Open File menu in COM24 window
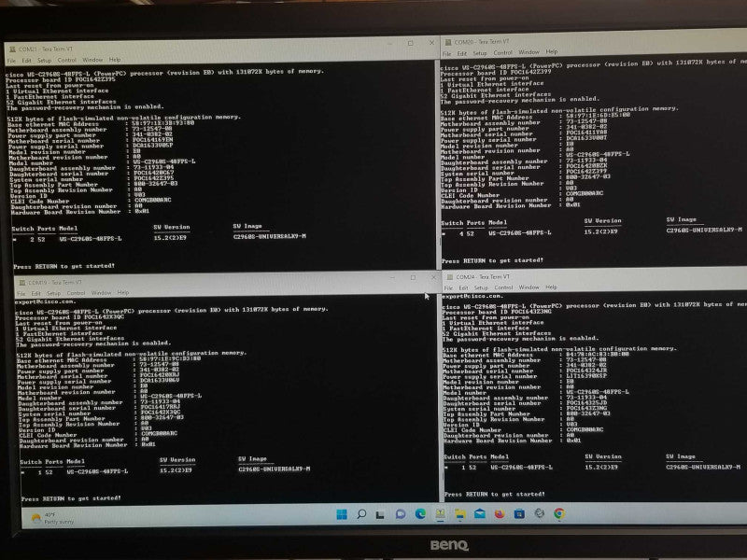The width and height of the screenshot is (747, 560). 448,288
